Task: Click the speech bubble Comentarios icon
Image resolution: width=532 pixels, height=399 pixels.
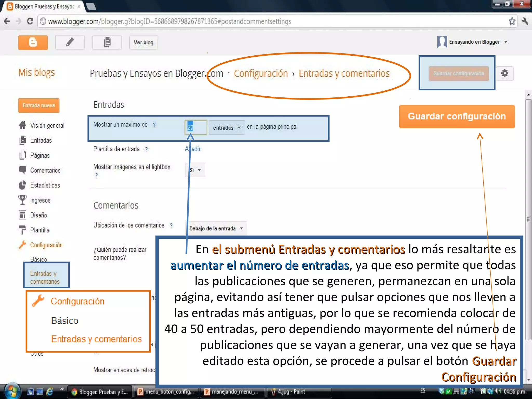Action: 23,170
